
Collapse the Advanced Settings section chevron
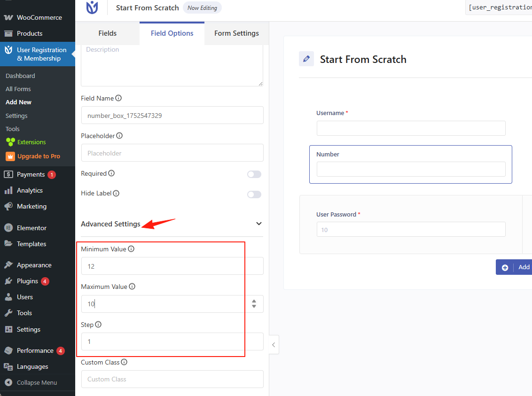pos(258,224)
